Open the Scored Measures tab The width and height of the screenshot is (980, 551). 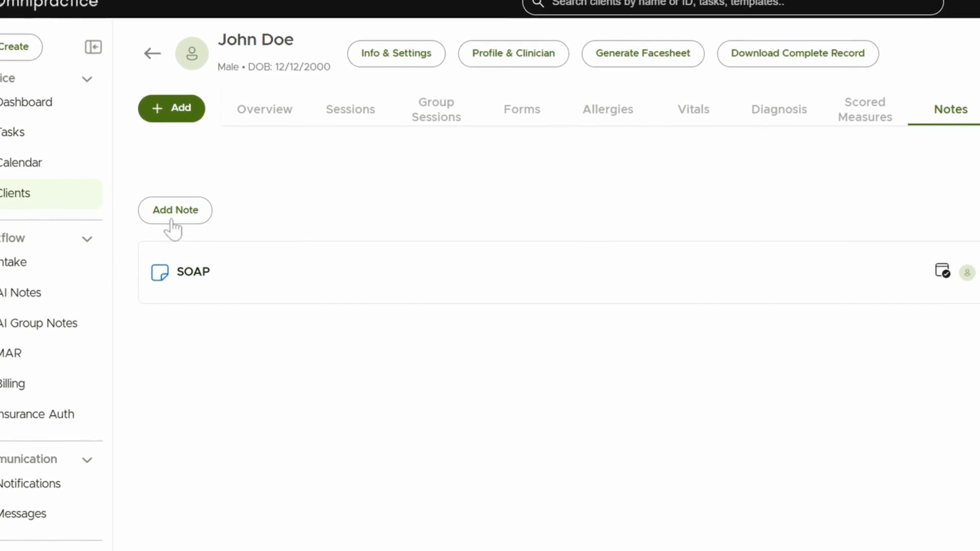pyautogui.click(x=865, y=109)
